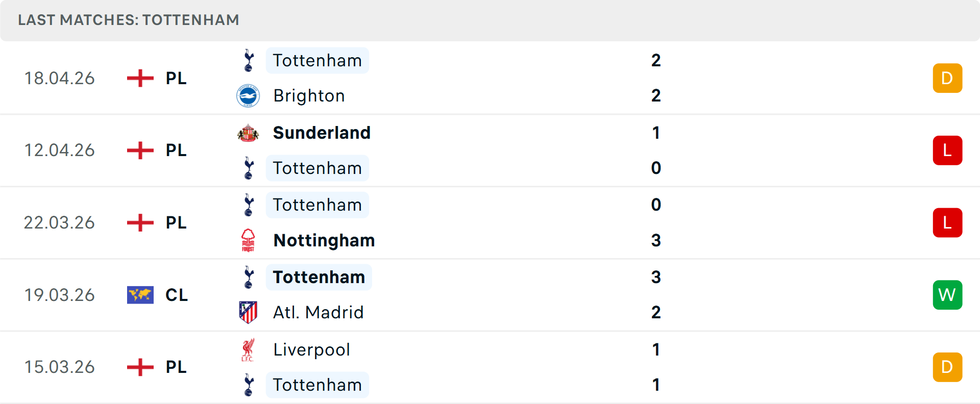
Task: Click the D badge for Brighton match
Action: coord(947,78)
